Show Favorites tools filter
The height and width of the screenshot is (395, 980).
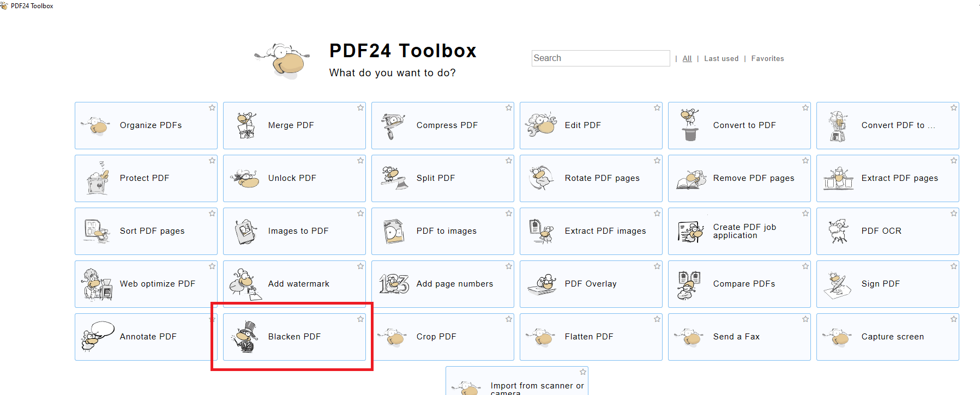click(x=767, y=58)
